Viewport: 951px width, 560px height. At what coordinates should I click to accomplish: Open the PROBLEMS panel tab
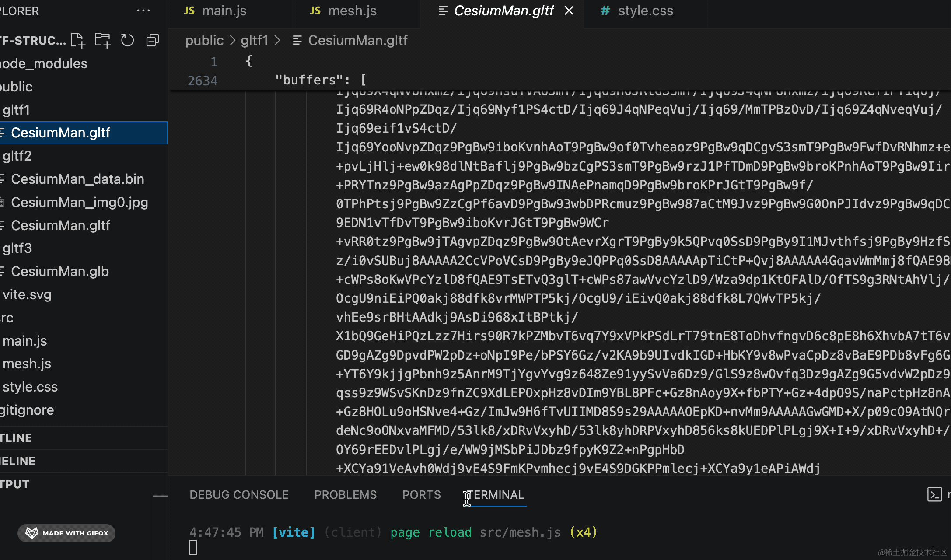(345, 494)
